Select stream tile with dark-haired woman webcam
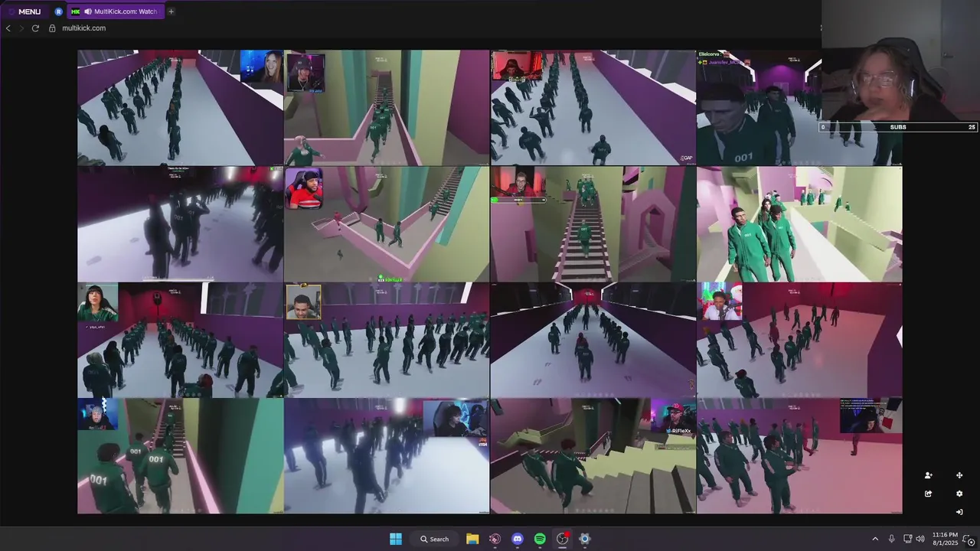 tap(180, 341)
